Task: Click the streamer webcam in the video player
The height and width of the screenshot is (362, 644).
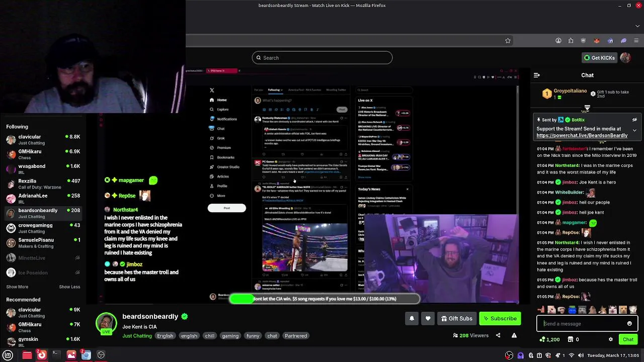Action: pos(441,259)
